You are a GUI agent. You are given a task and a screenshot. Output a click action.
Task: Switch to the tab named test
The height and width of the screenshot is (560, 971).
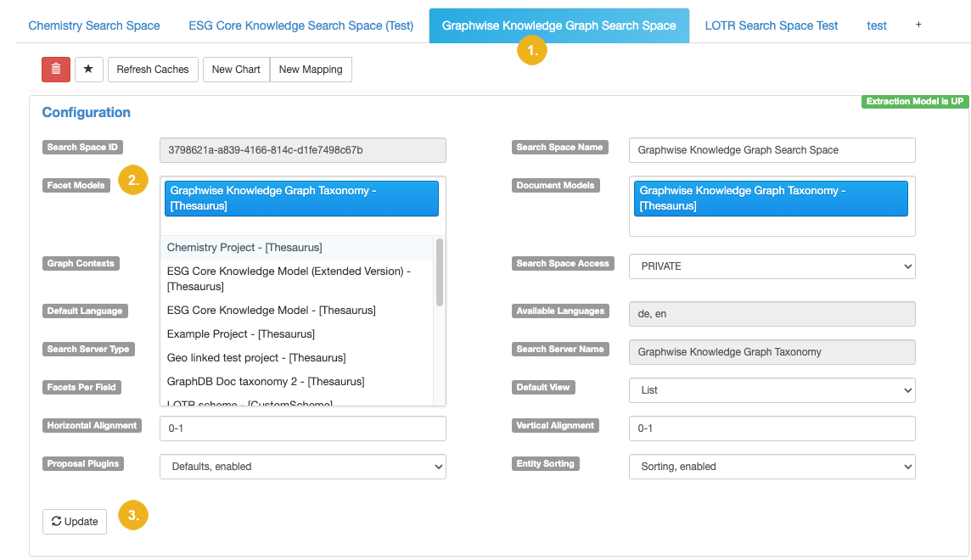tap(876, 25)
